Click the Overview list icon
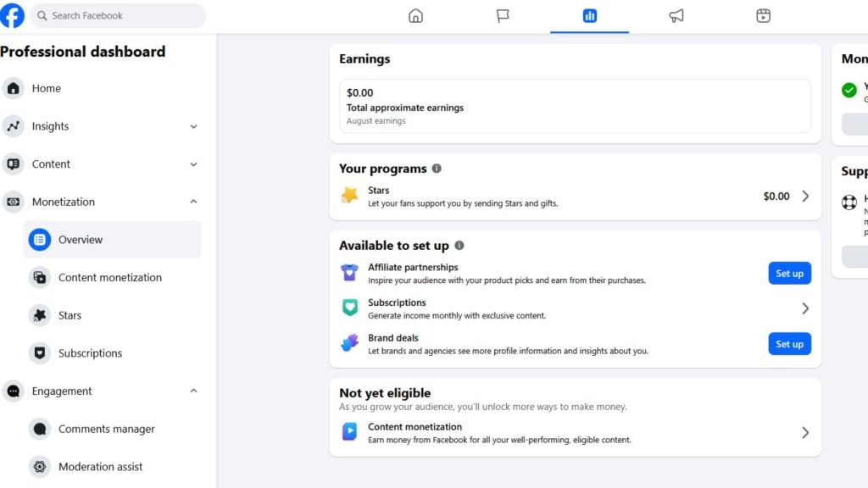The width and height of the screenshot is (868, 488). [40, 240]
